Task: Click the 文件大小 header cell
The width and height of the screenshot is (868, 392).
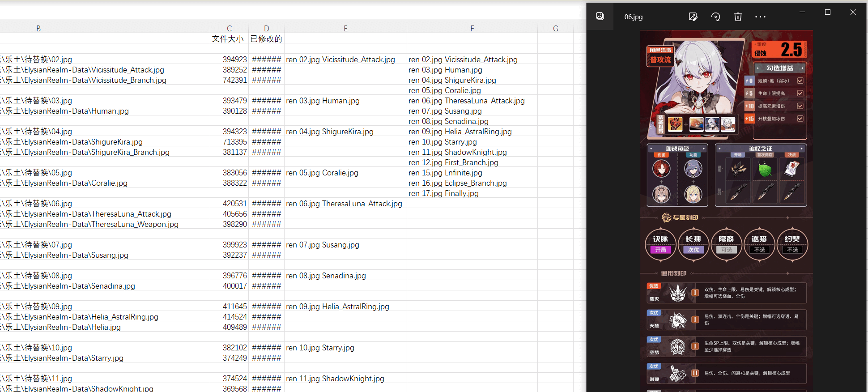Action: pos(229,38)
